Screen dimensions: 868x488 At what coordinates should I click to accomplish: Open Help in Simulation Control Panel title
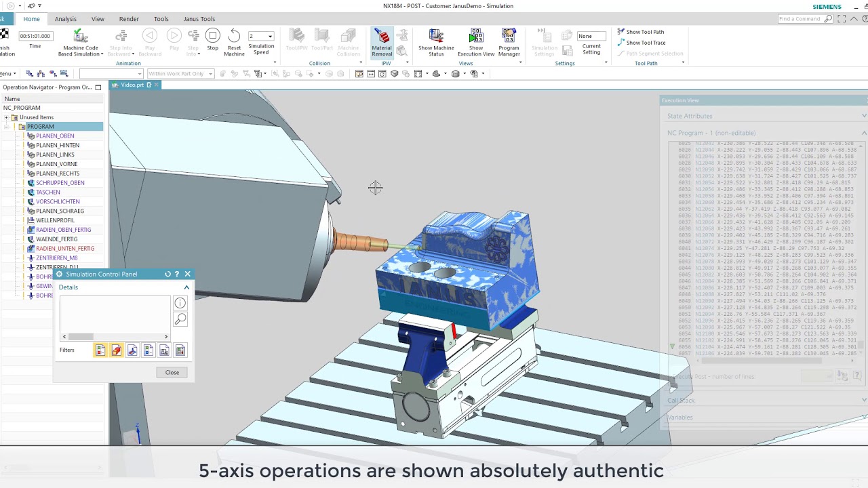177,274
